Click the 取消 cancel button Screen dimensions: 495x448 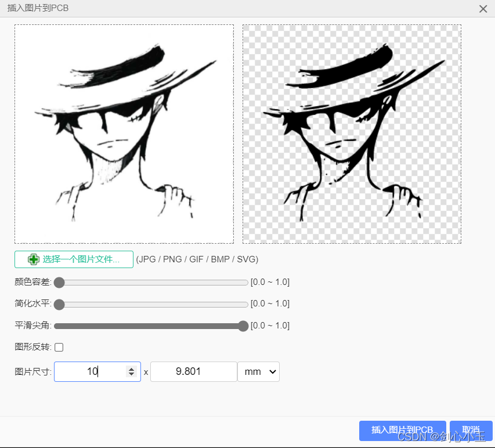[471, 431]
